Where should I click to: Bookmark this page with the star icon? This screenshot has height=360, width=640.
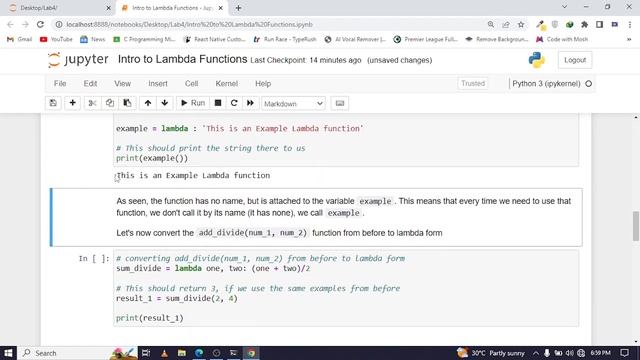[521, 24]
